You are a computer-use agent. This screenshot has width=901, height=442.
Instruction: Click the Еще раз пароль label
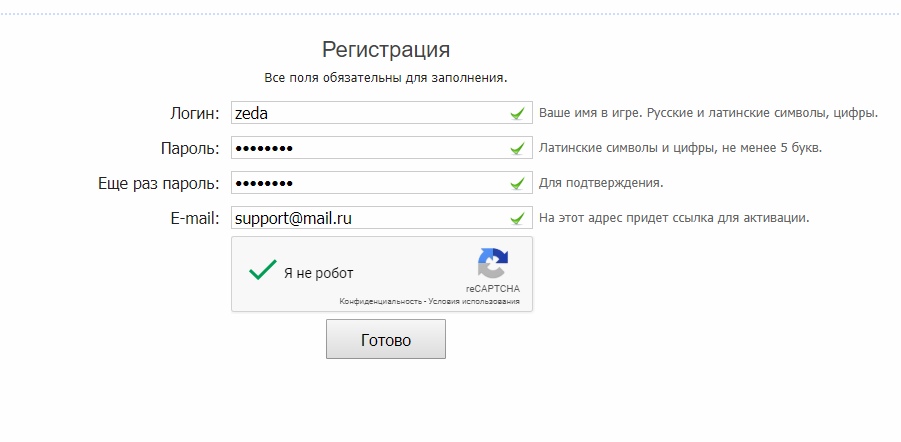click(x=158, y=184)
